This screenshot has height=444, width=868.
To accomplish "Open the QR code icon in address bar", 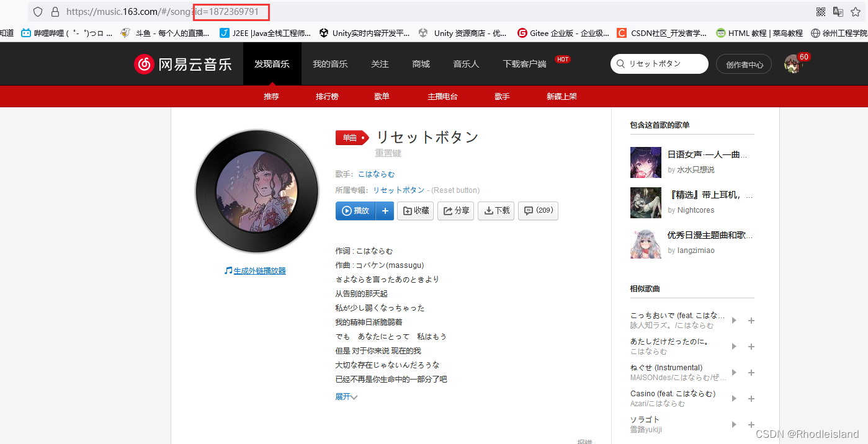I will coord(821,11).
